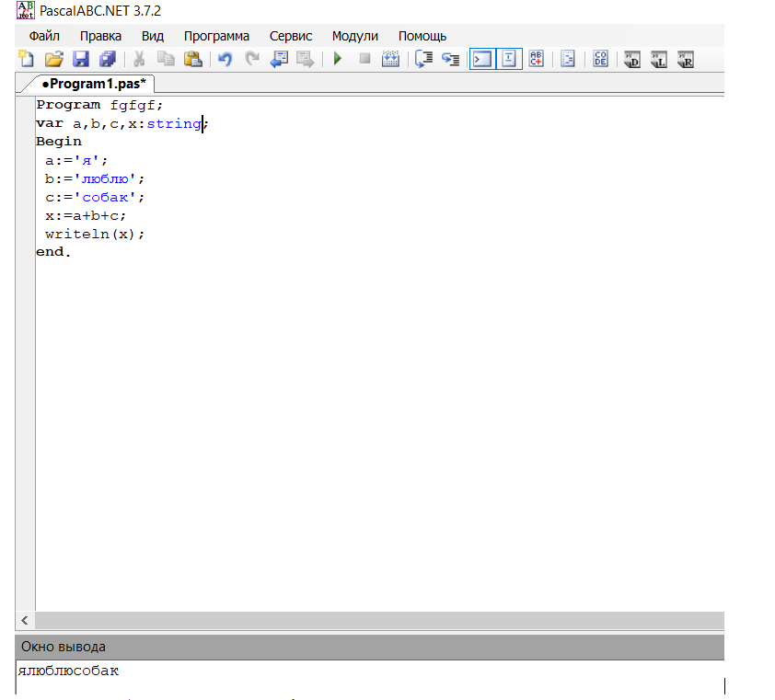The height and width of the screenshot is (700, 775).
Task: Create a new file with toolbar icon
Action: pyautogui.click(x=26, y=59)
